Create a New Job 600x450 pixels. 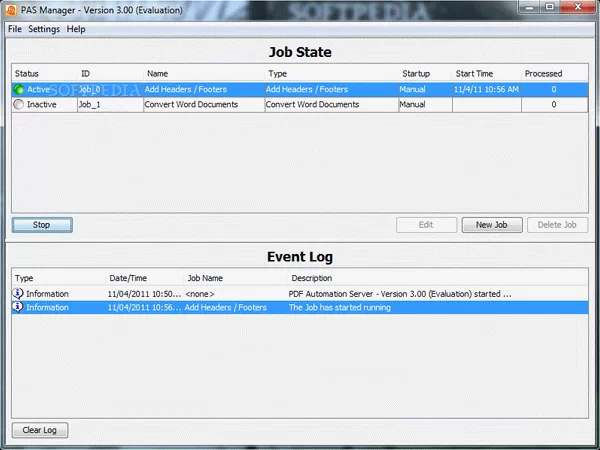tap(492, 225)
